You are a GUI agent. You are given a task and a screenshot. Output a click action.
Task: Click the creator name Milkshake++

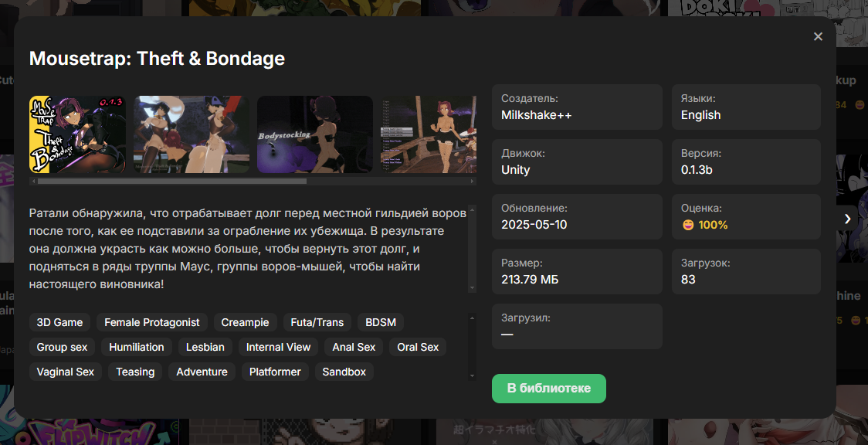click(537, 115)
